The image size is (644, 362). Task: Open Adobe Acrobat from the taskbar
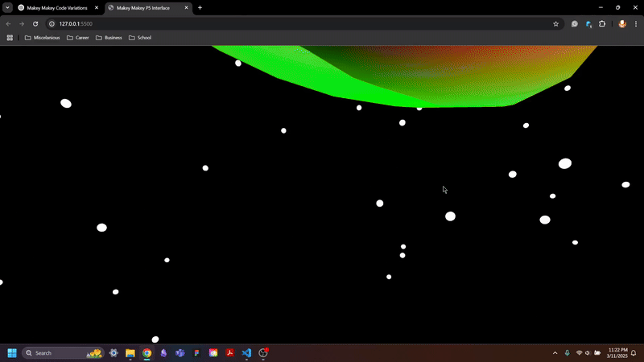[230, 353]
